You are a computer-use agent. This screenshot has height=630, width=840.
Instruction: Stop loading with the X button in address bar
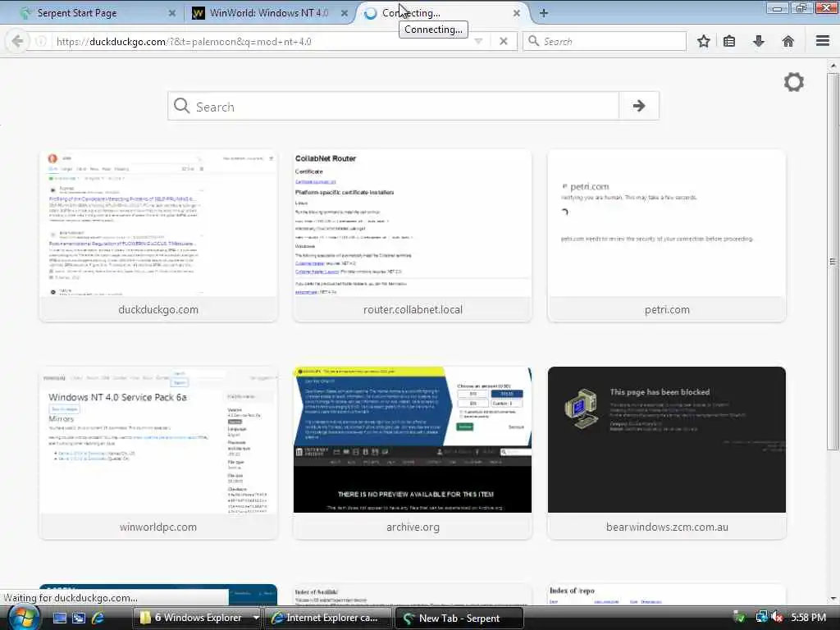[x=503, y=41]
